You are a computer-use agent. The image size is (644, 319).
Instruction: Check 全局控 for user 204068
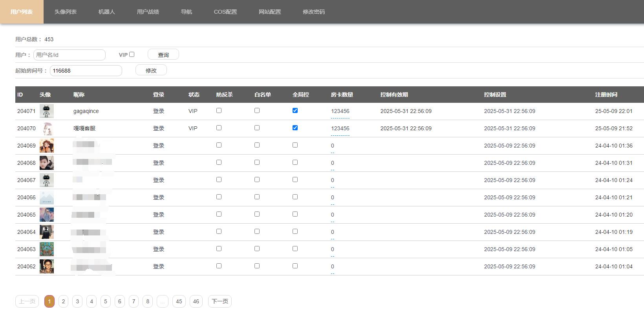pyautogui.click(x=295, y=162)
